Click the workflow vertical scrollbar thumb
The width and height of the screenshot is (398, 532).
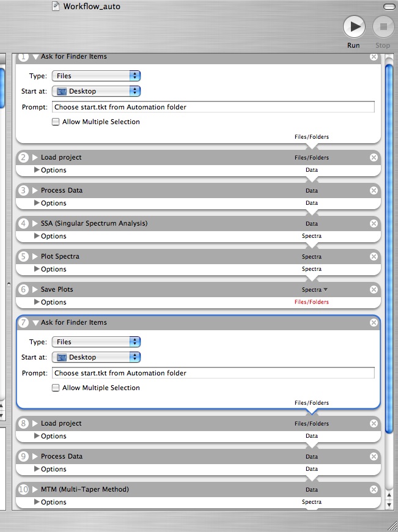[389, 249]
